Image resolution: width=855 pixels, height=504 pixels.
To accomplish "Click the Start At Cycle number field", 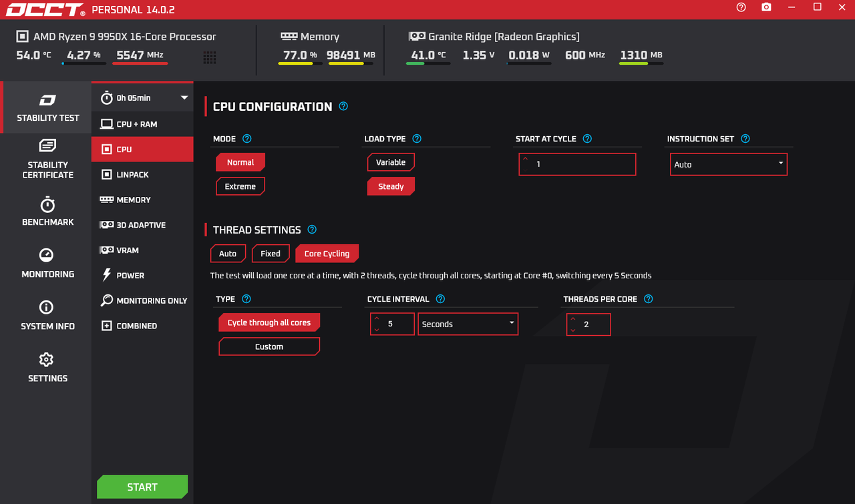I will click(577, 164).
